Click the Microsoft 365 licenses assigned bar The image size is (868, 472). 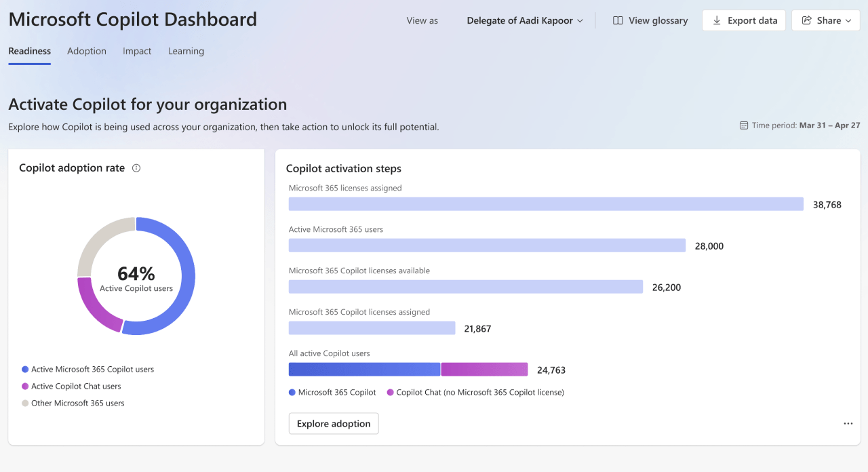click(546, 204)
